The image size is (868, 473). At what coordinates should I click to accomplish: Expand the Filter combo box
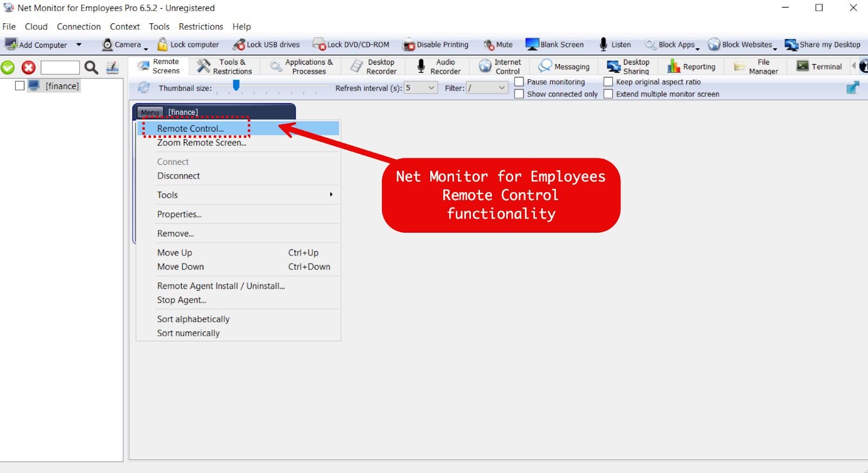click(501, 88)
